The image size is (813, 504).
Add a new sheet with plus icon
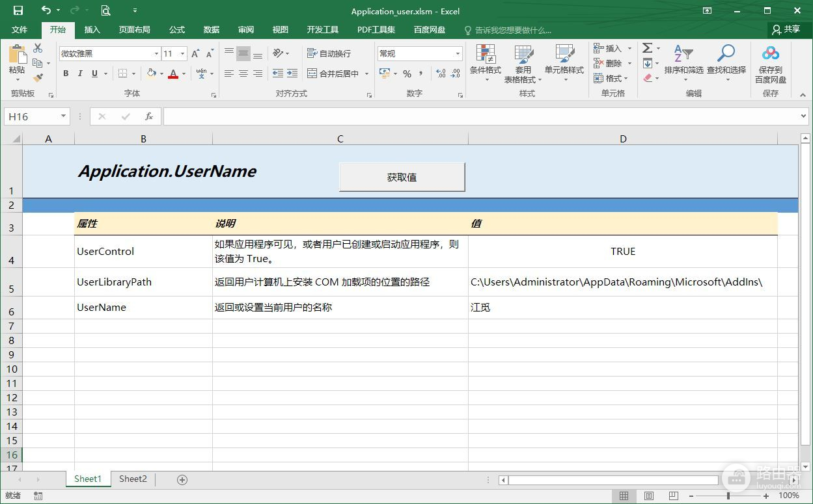click(x=182, y=480)
